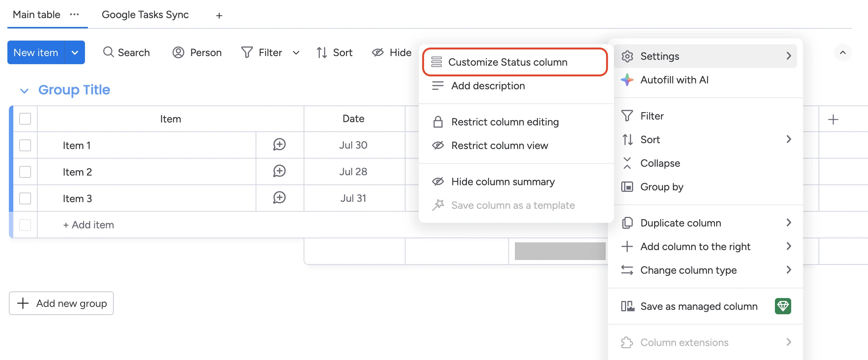The width and height of the screenshot is (868, 360).
Task: Choose Filter in the column menu
Action: point(705,116)
